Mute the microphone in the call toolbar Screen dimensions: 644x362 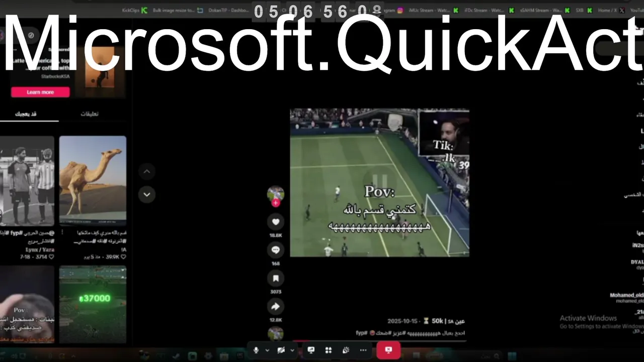click(x=256, y=350)
